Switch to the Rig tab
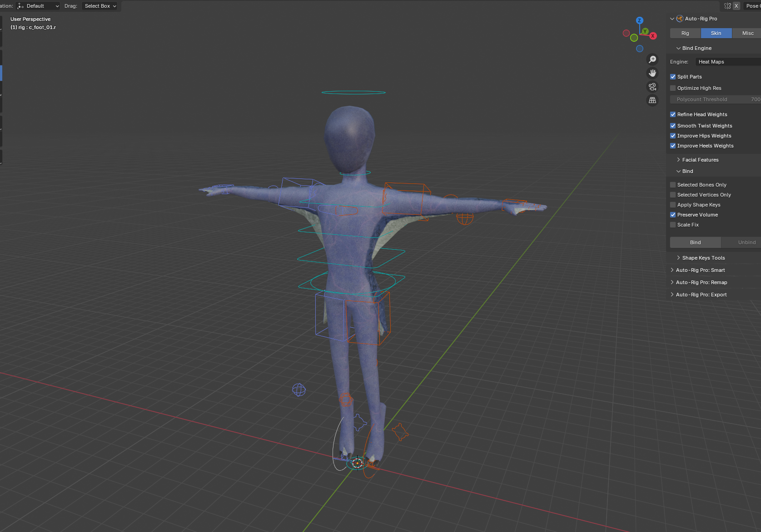This screenshot has width=761, height=532. click(x=685, y=33)
